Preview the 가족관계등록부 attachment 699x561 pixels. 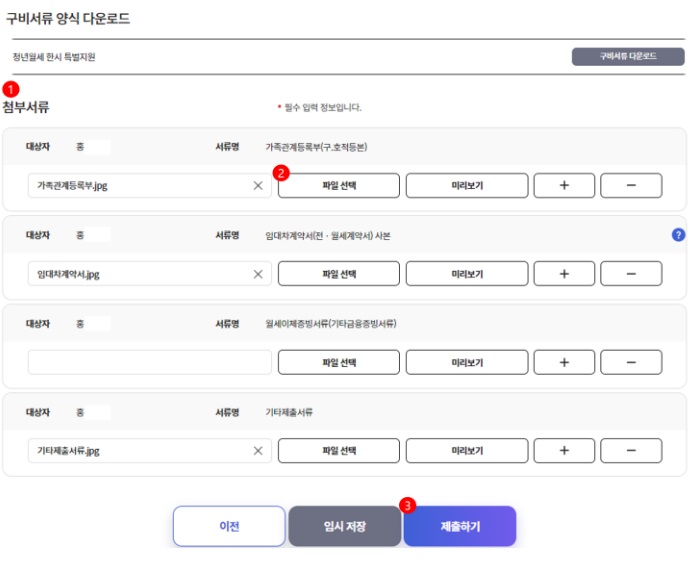click(467, 186)
